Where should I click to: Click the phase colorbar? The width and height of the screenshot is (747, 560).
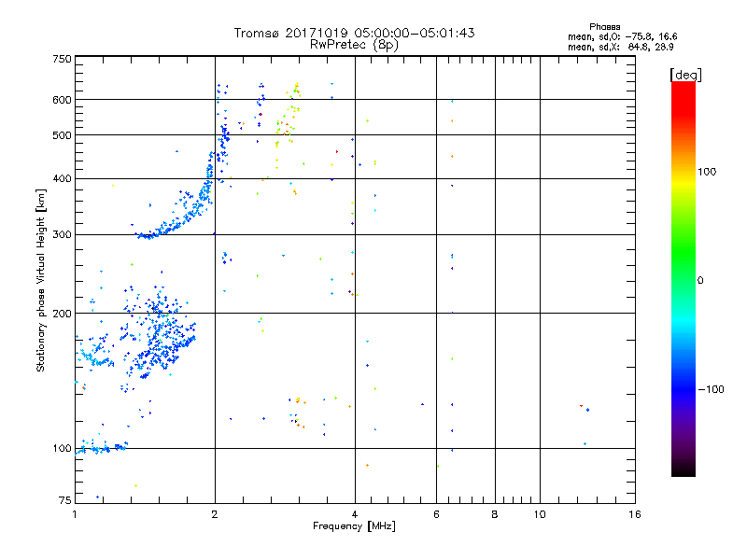(x=684, y=279)
